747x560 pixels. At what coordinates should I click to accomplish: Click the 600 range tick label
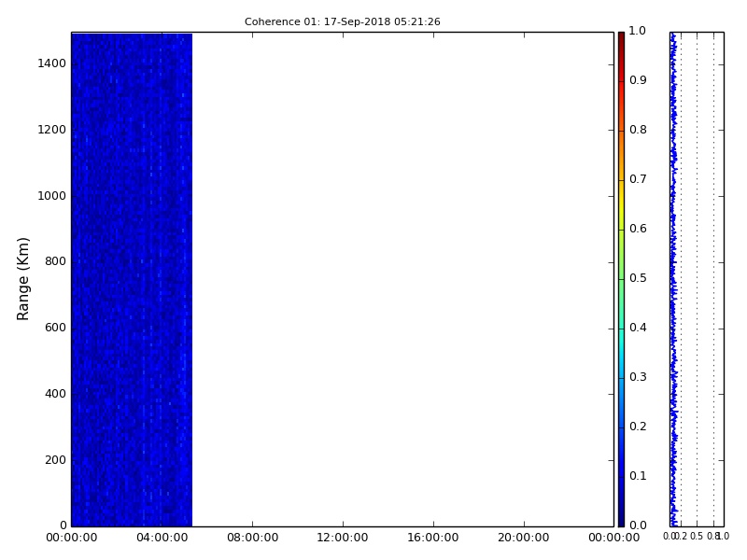pos(55,328)
